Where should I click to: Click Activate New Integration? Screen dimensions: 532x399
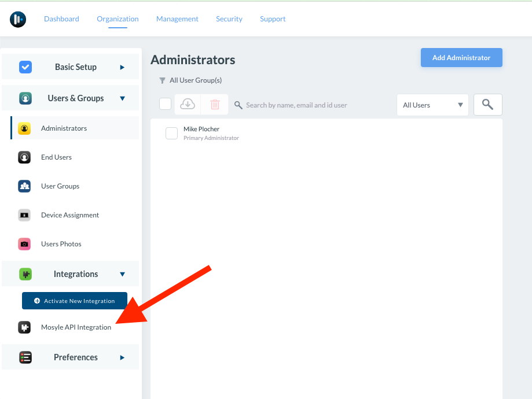tap(74, 301)
